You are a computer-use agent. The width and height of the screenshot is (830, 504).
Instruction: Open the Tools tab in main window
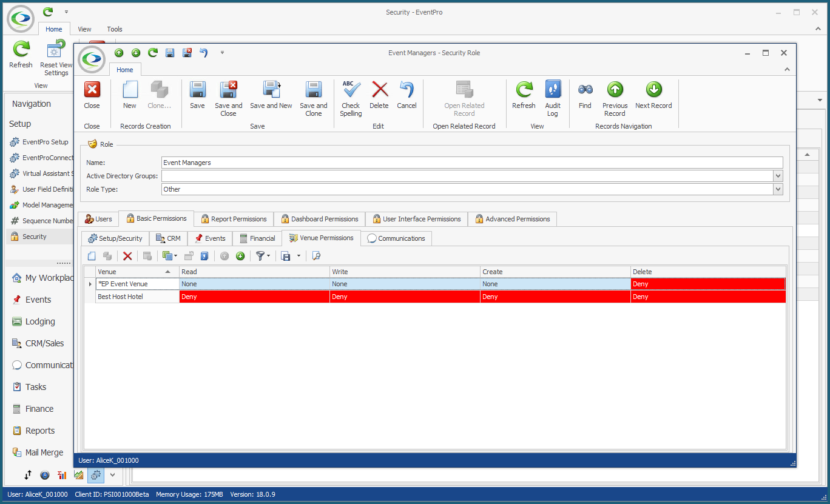point(114,29)
